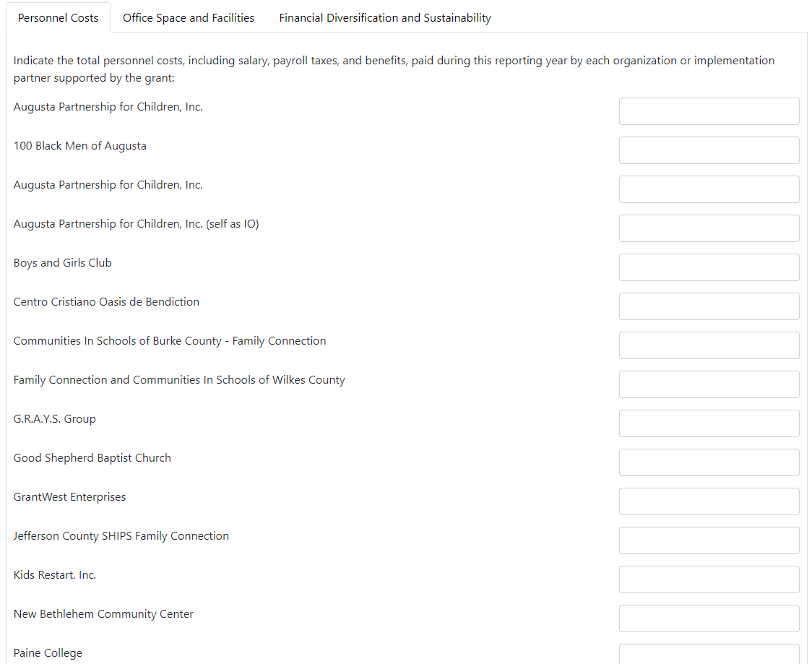Viewport: 812px width, 664px height.
Task: Click the Kids Restart. Inc. cost field
Action: 709,579
